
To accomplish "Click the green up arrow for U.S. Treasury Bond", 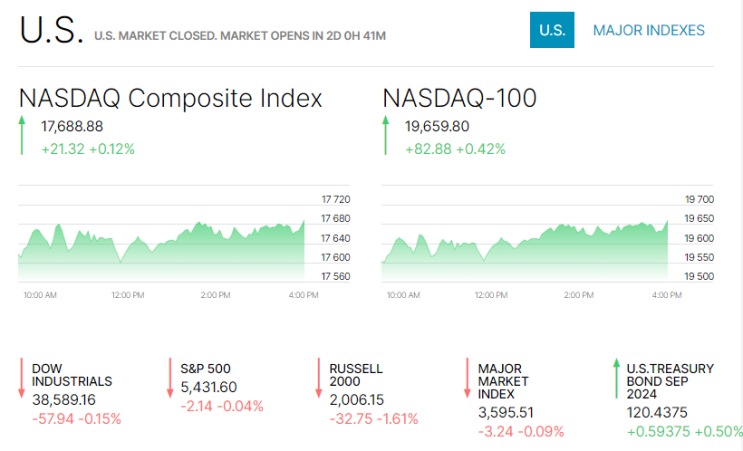I will pyautogui.click(x=616, y=378).
